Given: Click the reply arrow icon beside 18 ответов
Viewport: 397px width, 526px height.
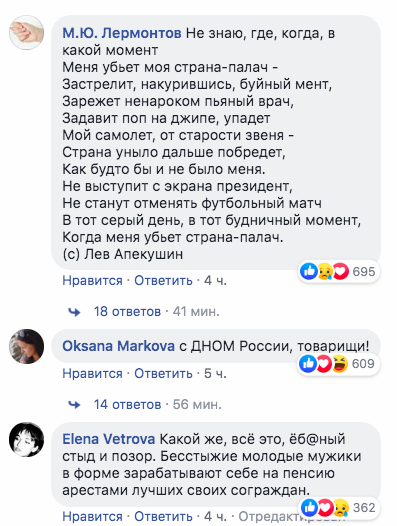Looking at the screenshot, I should 74,312.
